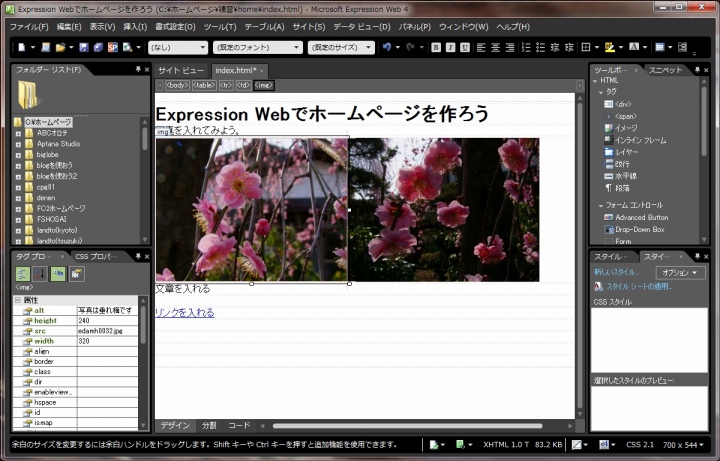Select the 水平線 item in toolbox

(x=626, y=174)
